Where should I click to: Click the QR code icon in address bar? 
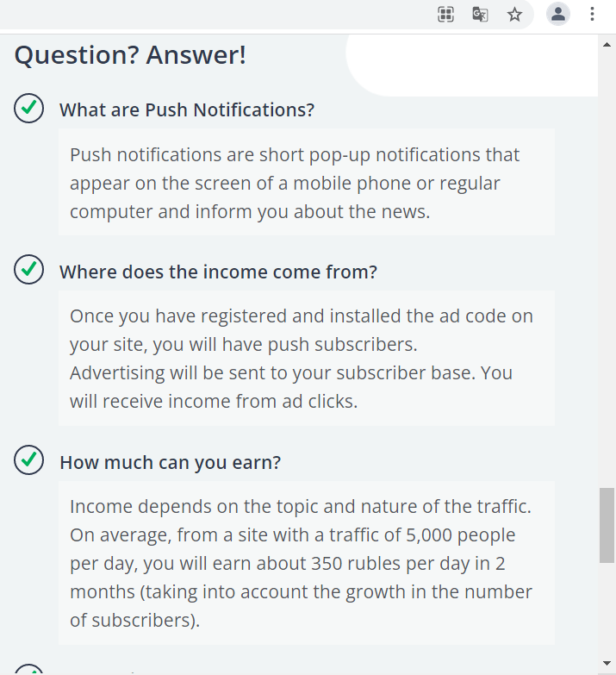click(445, 14)
